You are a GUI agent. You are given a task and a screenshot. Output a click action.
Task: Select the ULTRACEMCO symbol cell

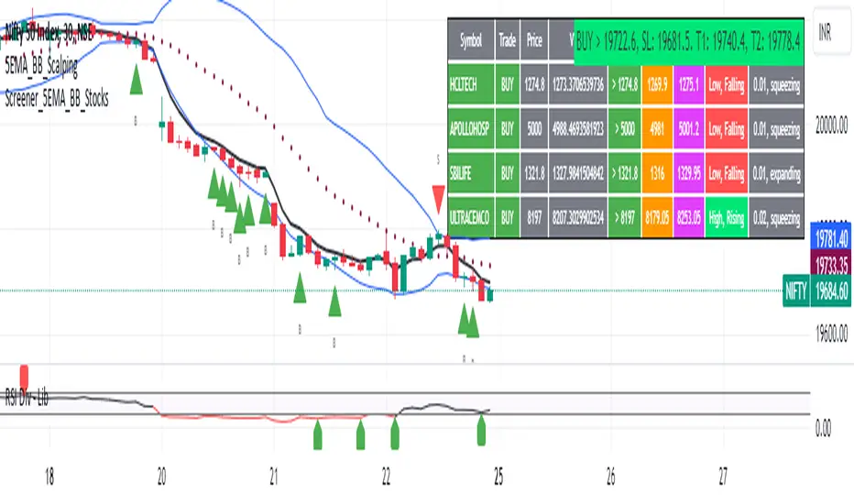coord(471,218)
